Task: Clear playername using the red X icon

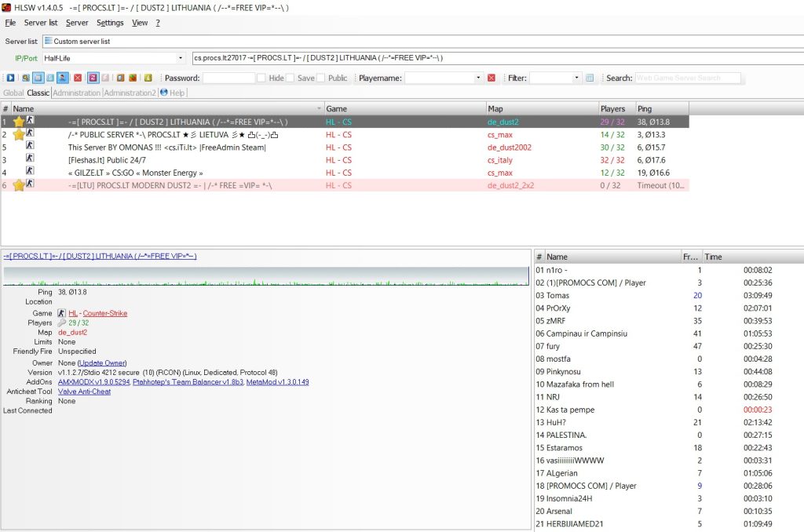Action: 492,78
